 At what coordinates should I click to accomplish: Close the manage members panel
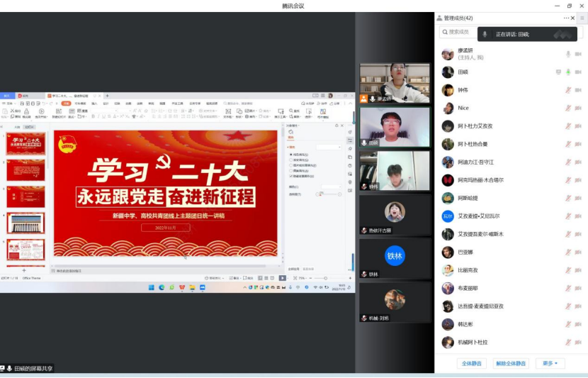pyautogui.click(x=572, y=18)
